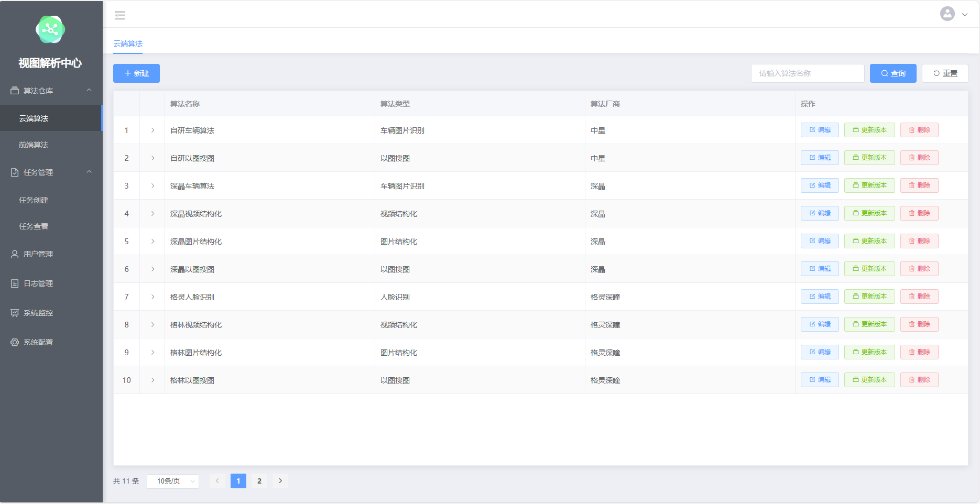Delete the 格林图片结构化 row
Image resolution: width=980 pixels, height=504 pixels.
[x=919, y=352]
